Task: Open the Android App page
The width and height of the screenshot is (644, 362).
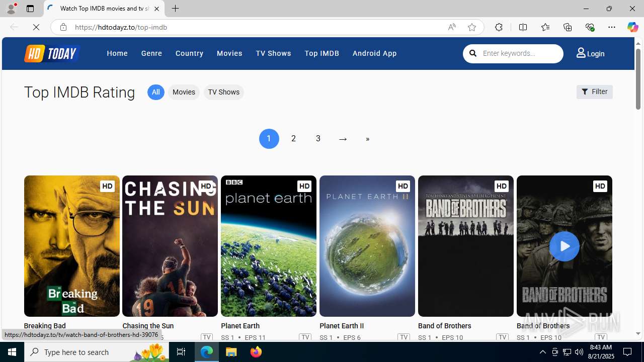Action: pos(374,53)
